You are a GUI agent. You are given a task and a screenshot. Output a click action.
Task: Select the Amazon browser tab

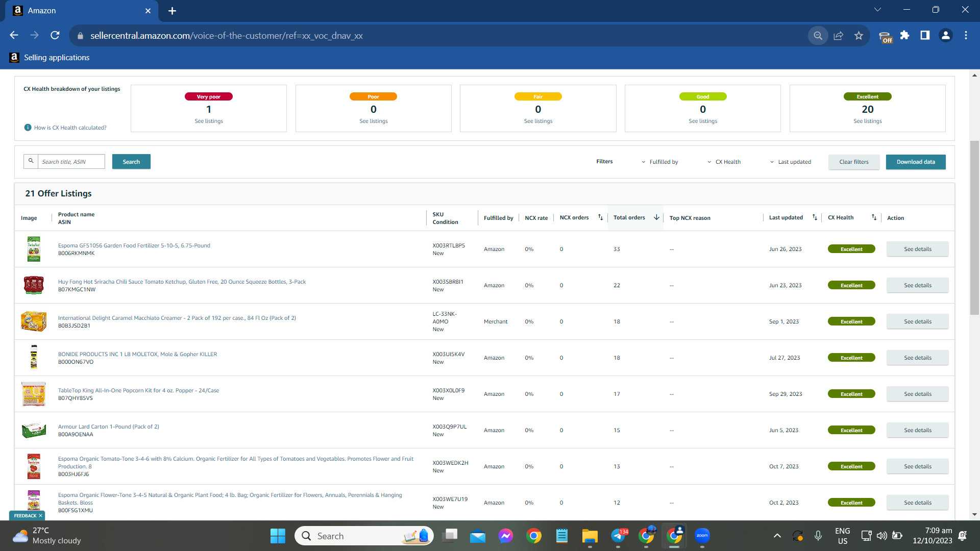[82, 11]
